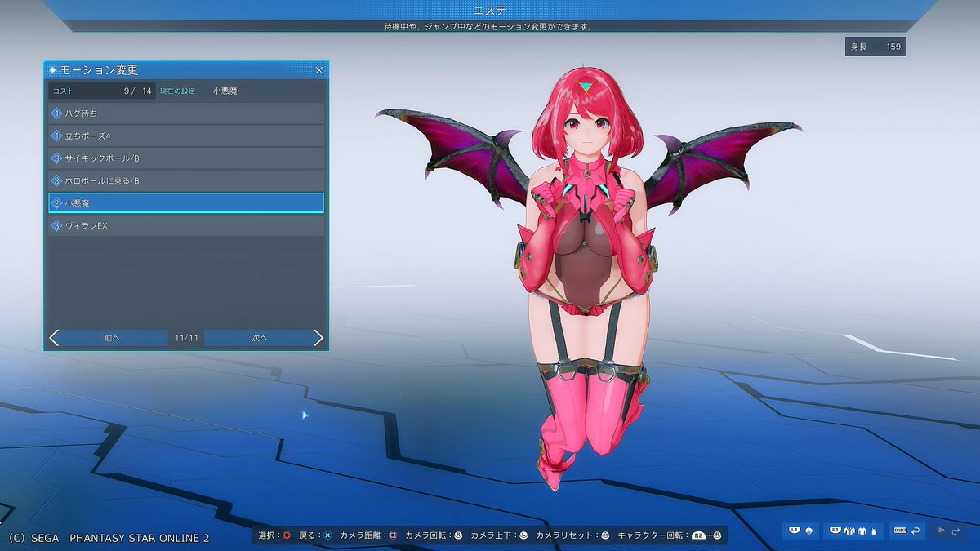
Task: Click the stick icon for カメラリセット
Action: [x=605, y=535]
